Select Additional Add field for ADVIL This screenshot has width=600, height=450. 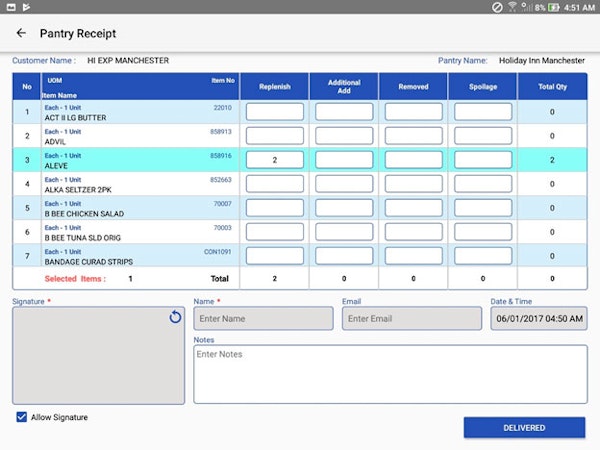pos(344,136)
